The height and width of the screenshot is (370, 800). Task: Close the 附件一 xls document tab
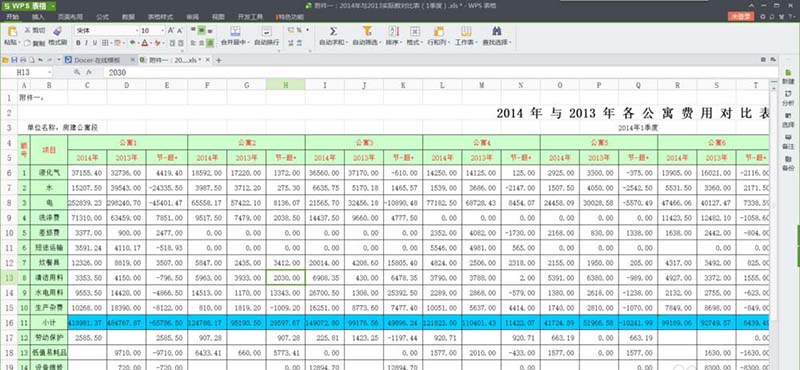[208, 60]
